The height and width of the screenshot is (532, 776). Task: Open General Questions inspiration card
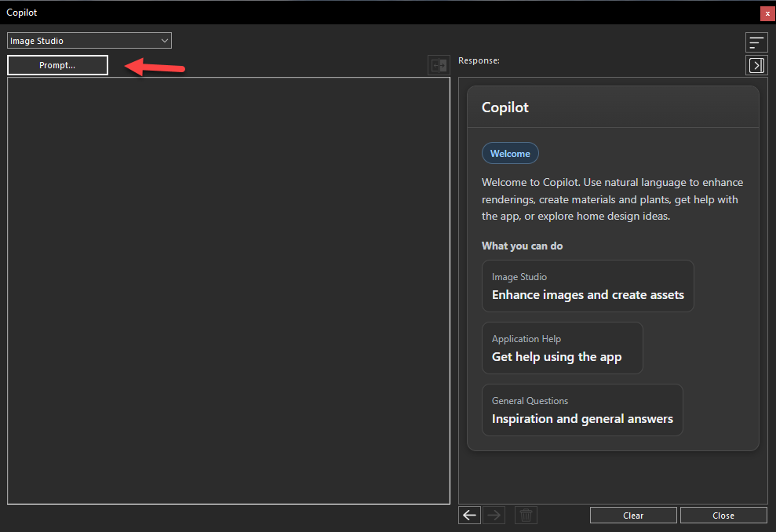point(582,410)
